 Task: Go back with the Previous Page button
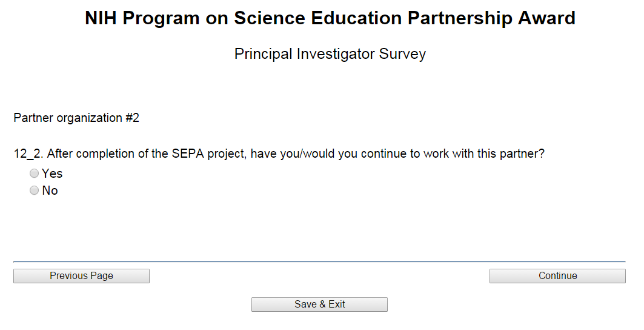(x=81, y=276)
